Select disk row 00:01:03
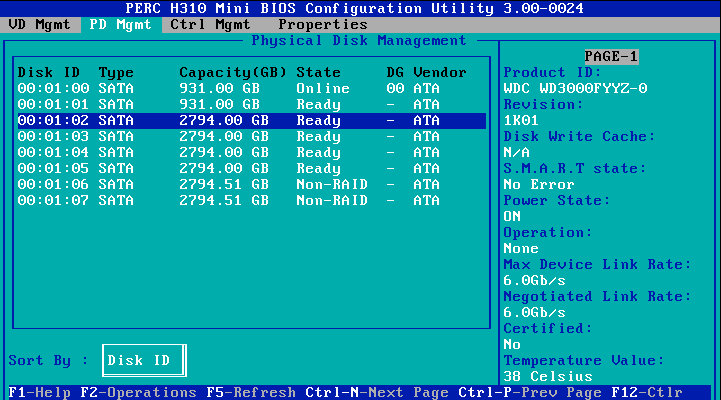721x400 pixels. click(250, 137)
